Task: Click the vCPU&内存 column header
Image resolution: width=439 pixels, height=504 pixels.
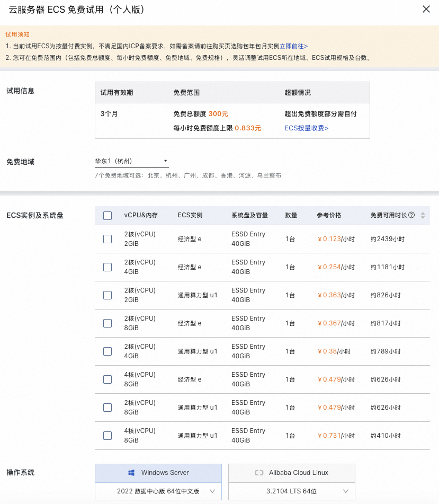Action: 141,215
